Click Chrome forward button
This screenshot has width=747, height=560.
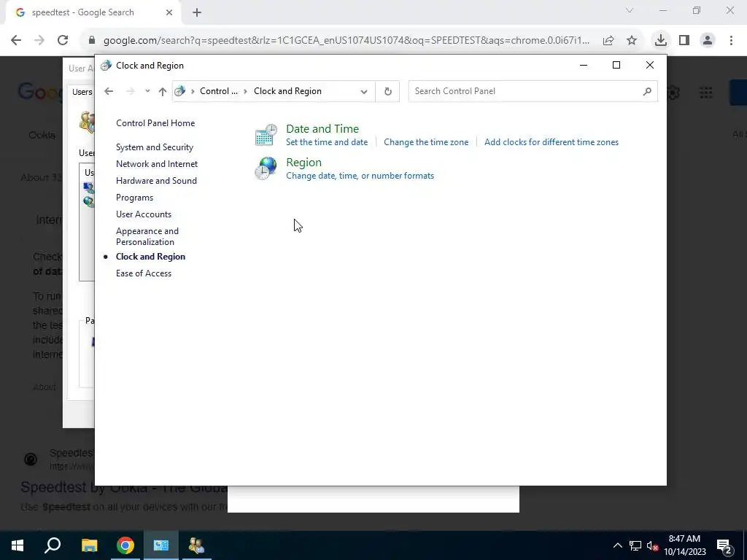pos(39,40)
